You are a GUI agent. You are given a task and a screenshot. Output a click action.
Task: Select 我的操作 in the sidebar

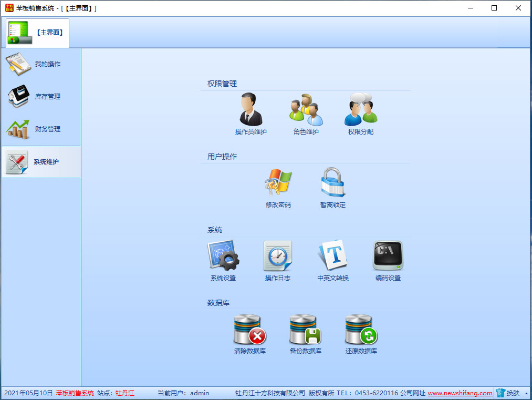(x=41, y=64)
